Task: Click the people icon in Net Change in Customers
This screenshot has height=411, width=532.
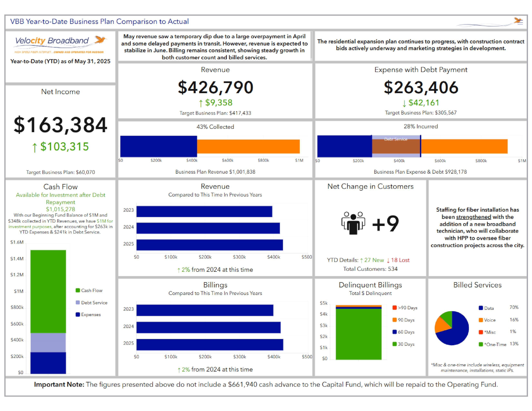Action: pyautogui.click(x=353, y=223)
